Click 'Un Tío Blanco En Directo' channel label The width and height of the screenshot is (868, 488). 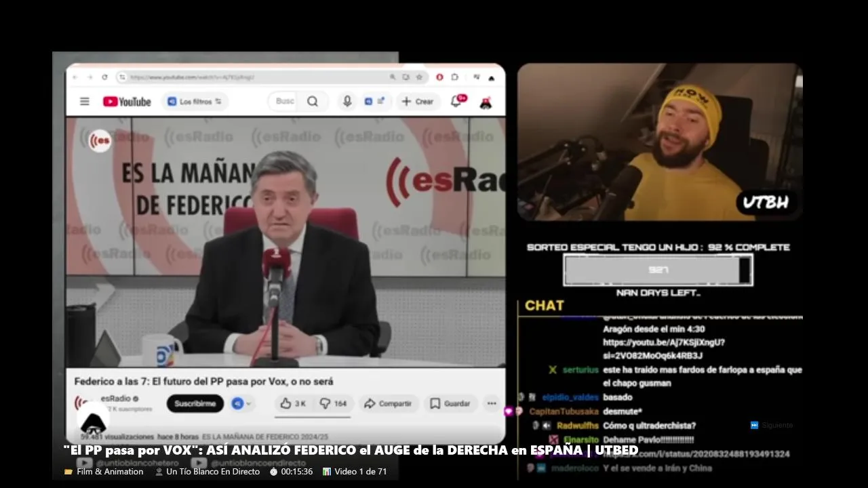point(208,472)
